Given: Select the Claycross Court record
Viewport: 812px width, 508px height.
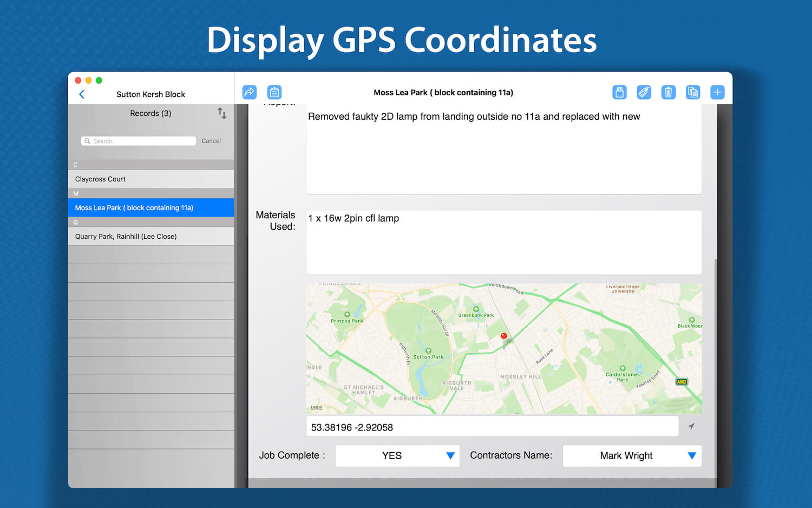Looking at the screenshot, I should (150, 179).
